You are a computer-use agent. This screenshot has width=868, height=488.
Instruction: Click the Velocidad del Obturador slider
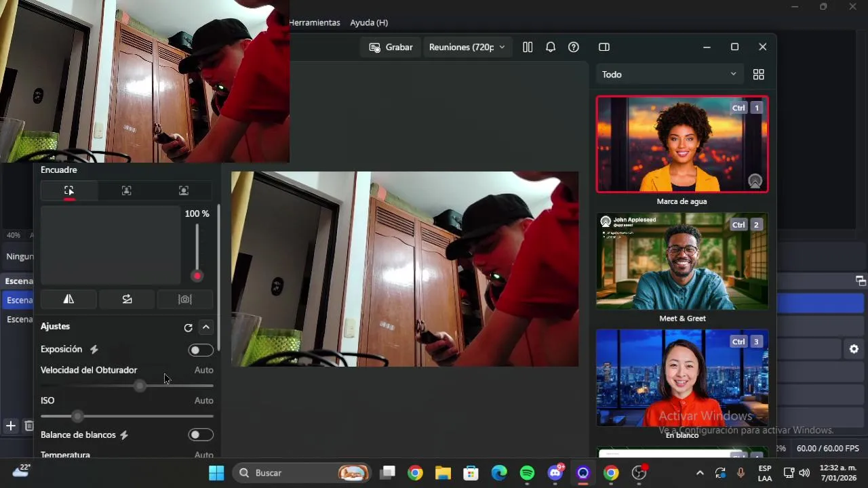point(127,386)
